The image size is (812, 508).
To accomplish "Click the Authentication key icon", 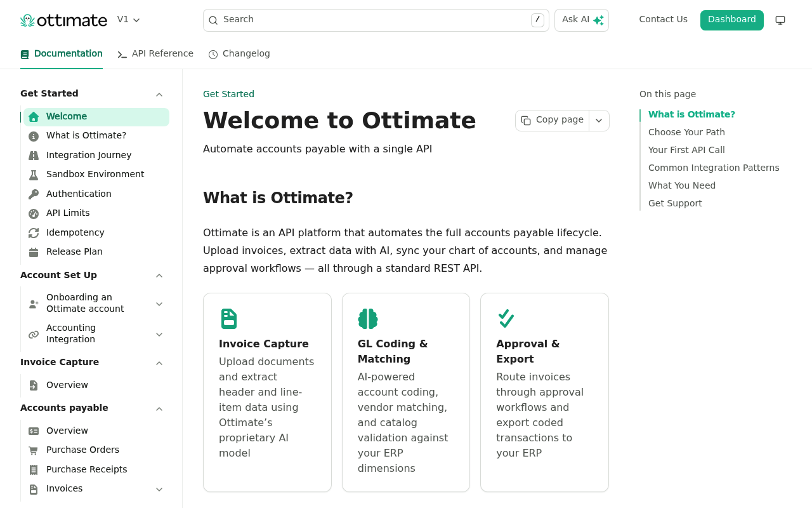I will point(34,194).
